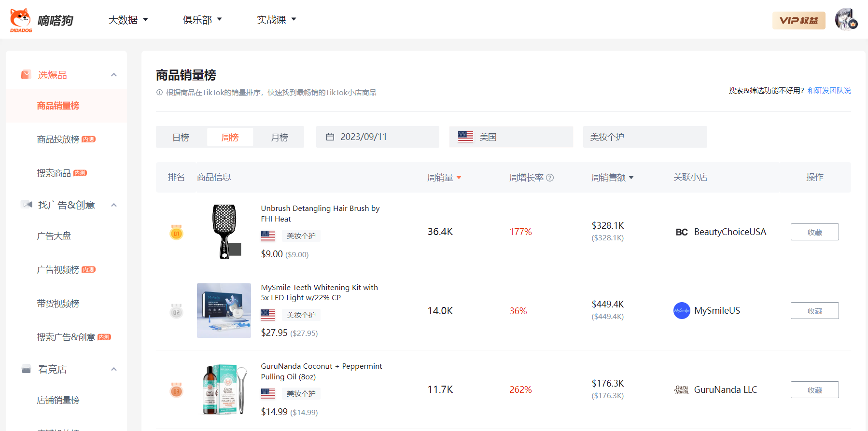Image resolution: width=868 pixels, height=431 pixels.
Task: Click the Didadog logo icon
Action: pyautogui.click(x=21, y=20)
